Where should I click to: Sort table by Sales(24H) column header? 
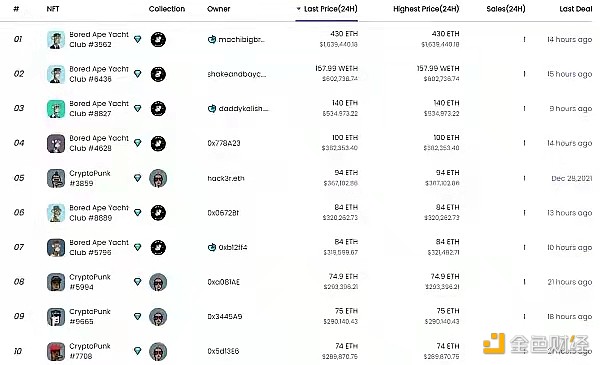[x=505, y=9]
